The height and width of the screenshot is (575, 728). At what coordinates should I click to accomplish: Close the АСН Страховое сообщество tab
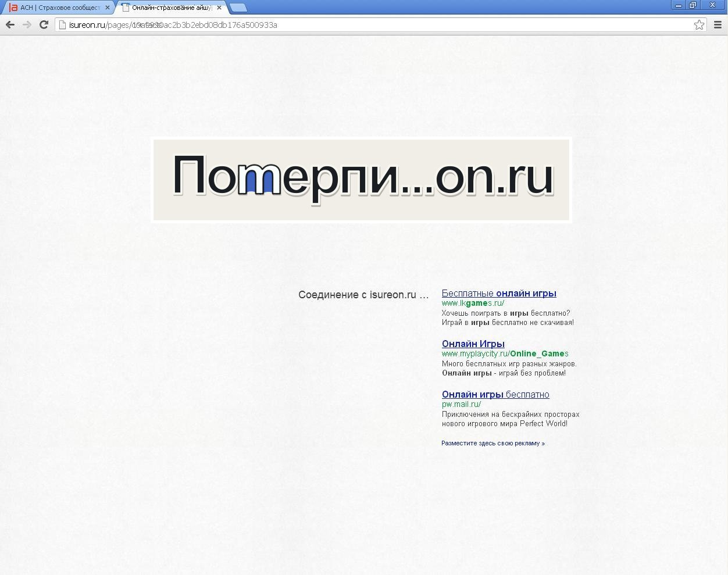[107, 8]
